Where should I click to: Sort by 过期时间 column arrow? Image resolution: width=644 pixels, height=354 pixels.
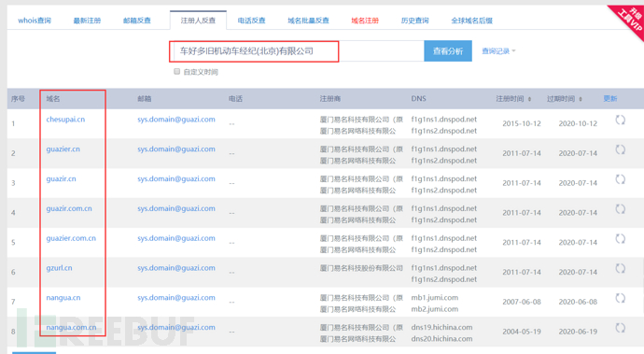pyautogui.click(x=581, y=99)
